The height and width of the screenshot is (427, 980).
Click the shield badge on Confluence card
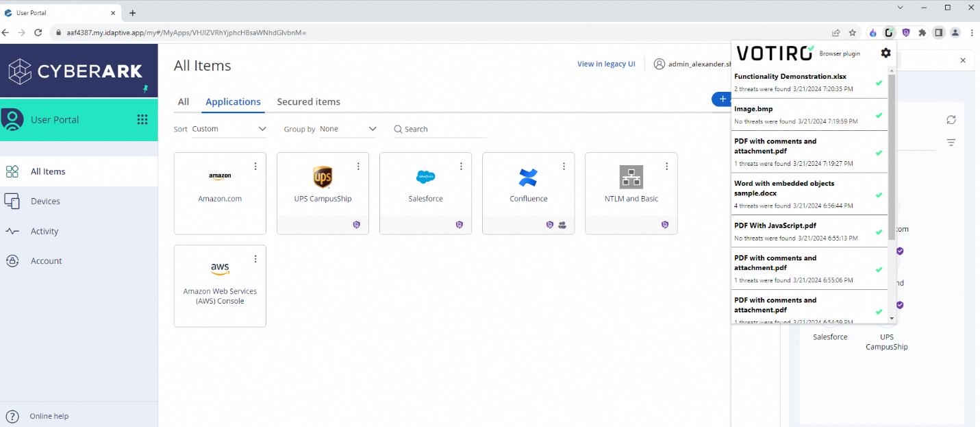click(549, 225)
